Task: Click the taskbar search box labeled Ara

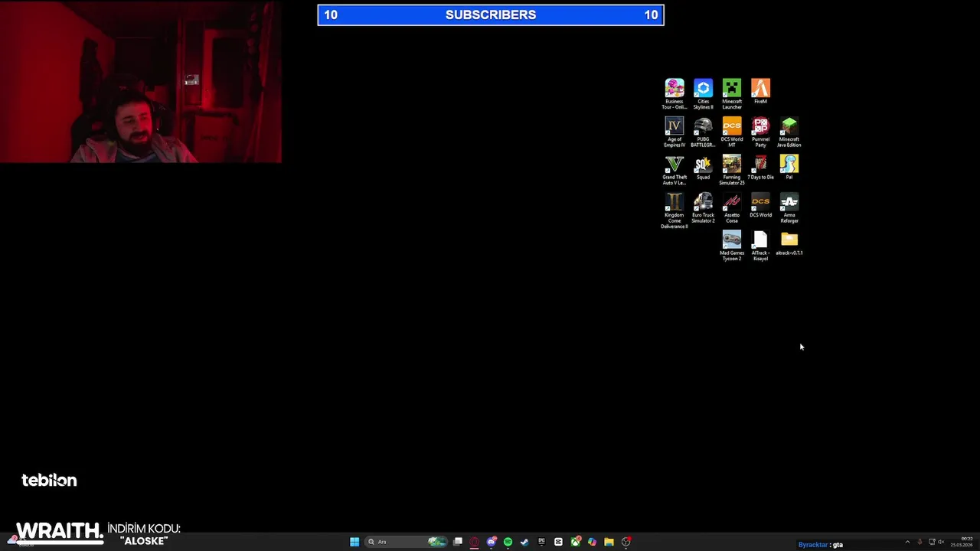Action: point(407,542)
